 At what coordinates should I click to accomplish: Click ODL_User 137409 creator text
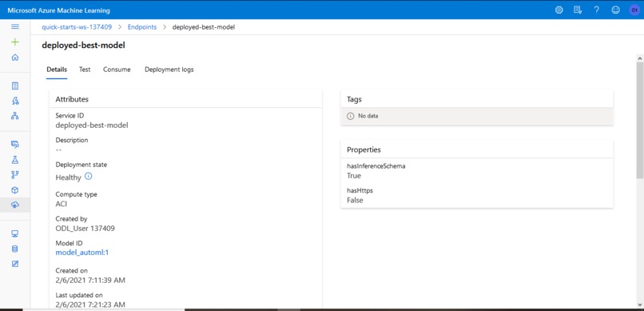click(85, 228)
